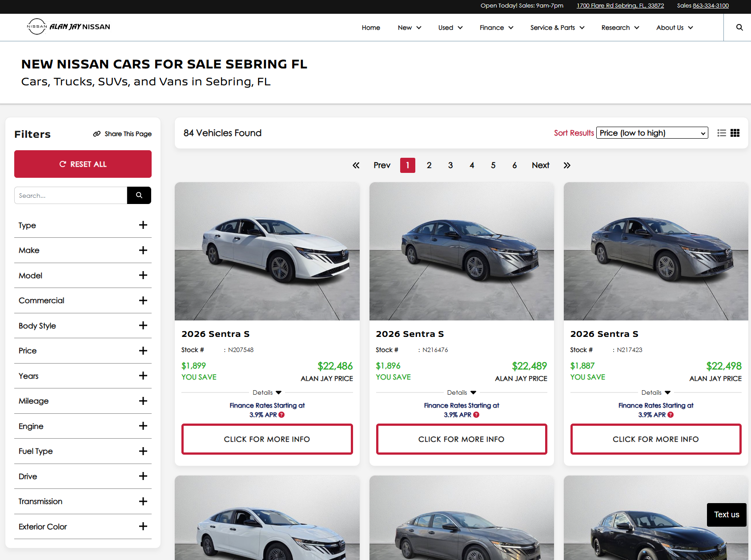Image resolution: width=751 pixels, height=560 pixels.
Task: Click More Info for $22,498 Sentra
Action: pos(656,439)
